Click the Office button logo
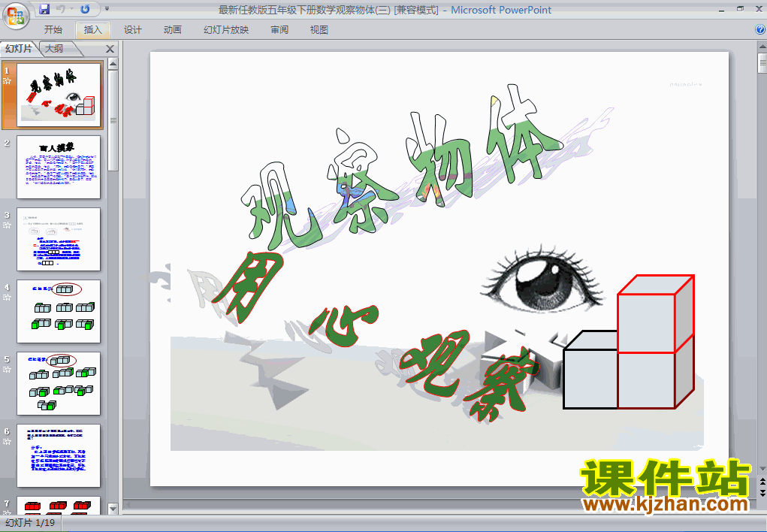 [x=16, y=16]
